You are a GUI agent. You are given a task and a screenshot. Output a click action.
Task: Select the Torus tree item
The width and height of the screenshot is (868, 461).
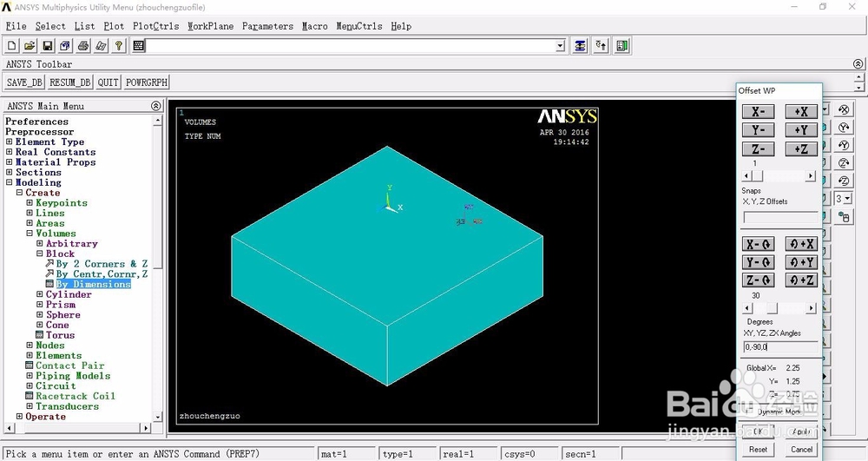click(61, 335)
